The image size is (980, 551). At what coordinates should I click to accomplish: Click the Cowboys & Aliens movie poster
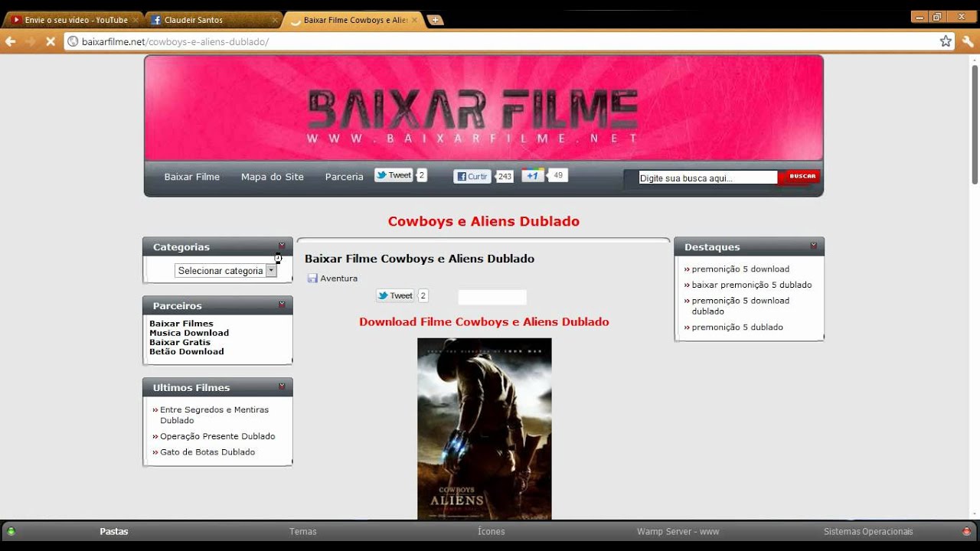point(484,429)
